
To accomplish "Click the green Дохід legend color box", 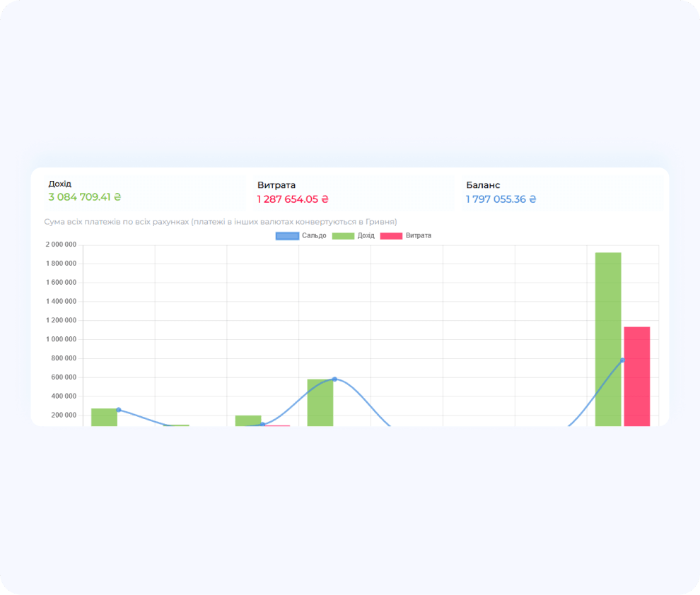I will pos(343,235).
